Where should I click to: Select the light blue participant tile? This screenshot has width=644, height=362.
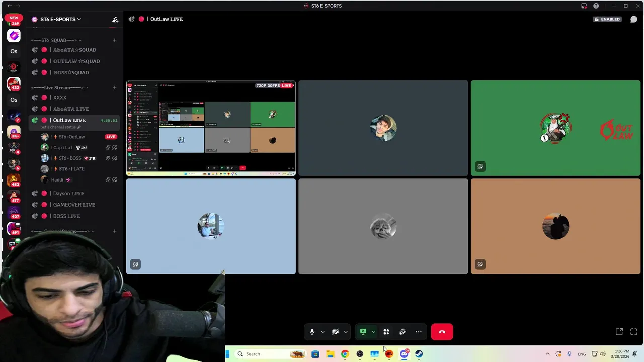211,226
